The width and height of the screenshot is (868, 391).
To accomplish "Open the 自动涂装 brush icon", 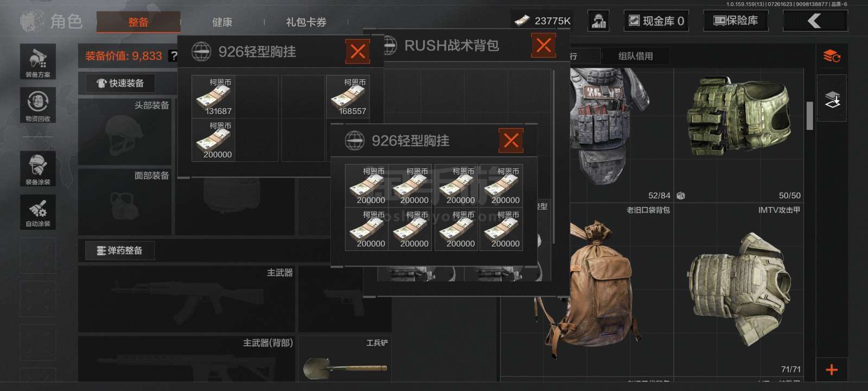I will pyautogui.click(x=38, y=212).
